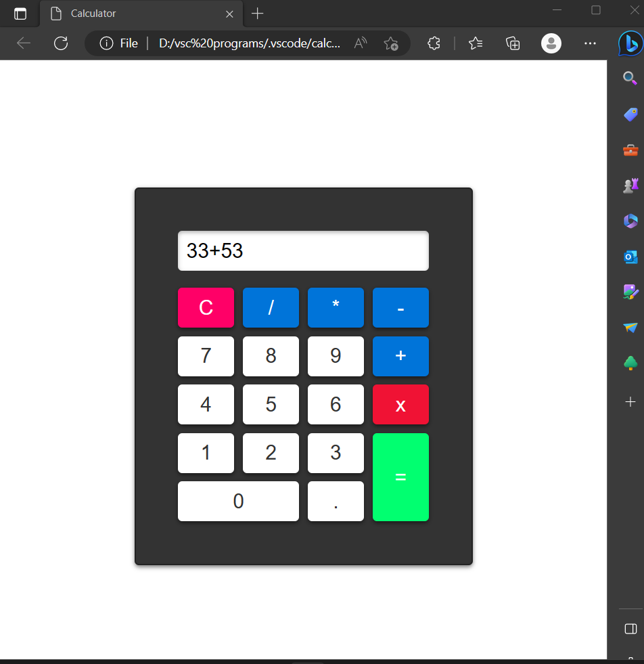Click the calculator display showing 33+53
Viewport: 644px width, 664px height.
click(x=303, y=250)
